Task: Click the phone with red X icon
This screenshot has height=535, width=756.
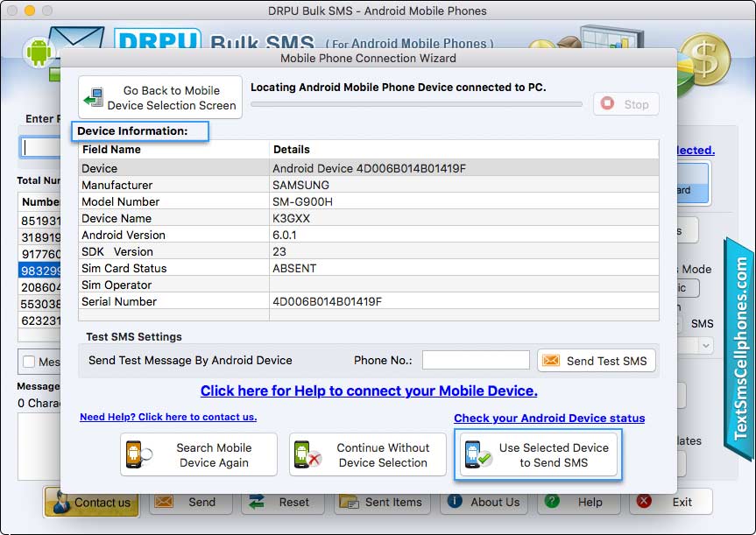Action: 307,454
